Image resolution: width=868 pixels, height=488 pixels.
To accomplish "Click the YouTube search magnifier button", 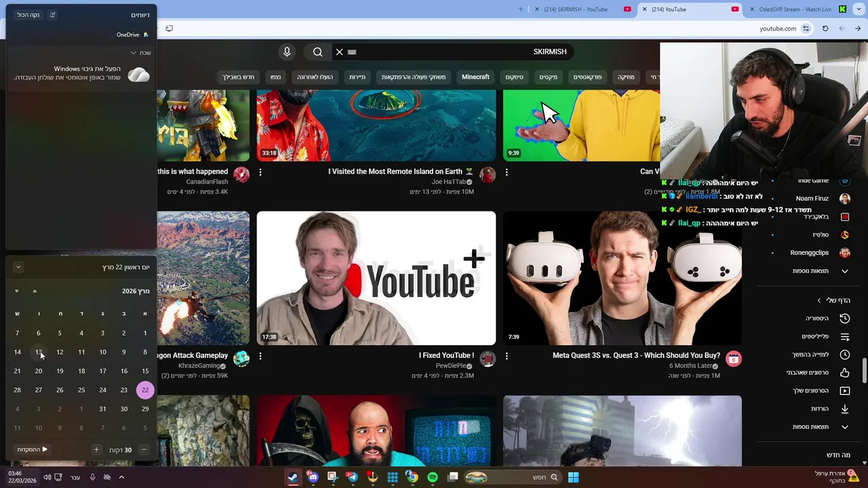I will [x=317, y=52].
